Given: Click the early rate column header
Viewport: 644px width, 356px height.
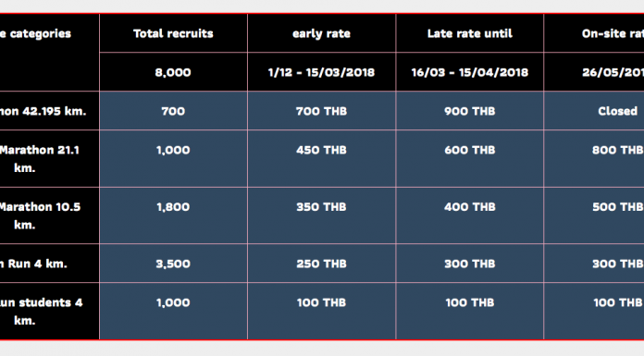Looking at the screenshot, I should 322,33.
